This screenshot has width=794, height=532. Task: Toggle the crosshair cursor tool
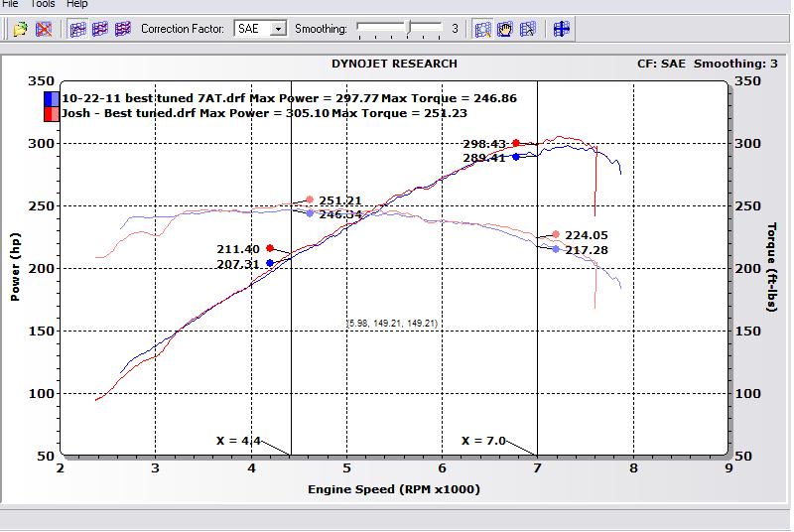561,29
